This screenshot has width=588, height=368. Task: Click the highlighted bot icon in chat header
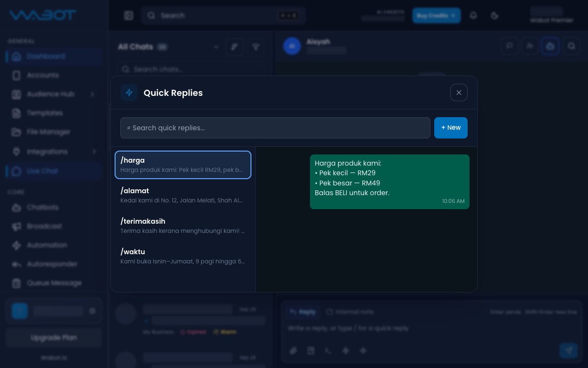click(x=550, y=46)
